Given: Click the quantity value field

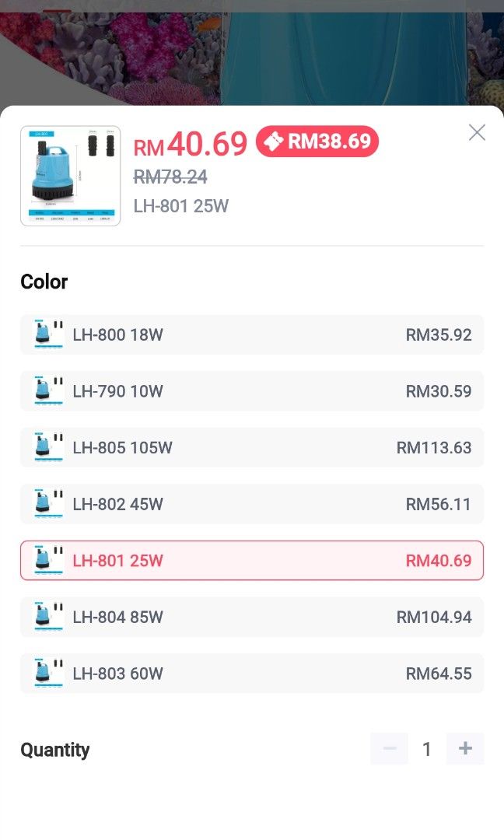Looking at the screenshot, I should pos(426,749).
